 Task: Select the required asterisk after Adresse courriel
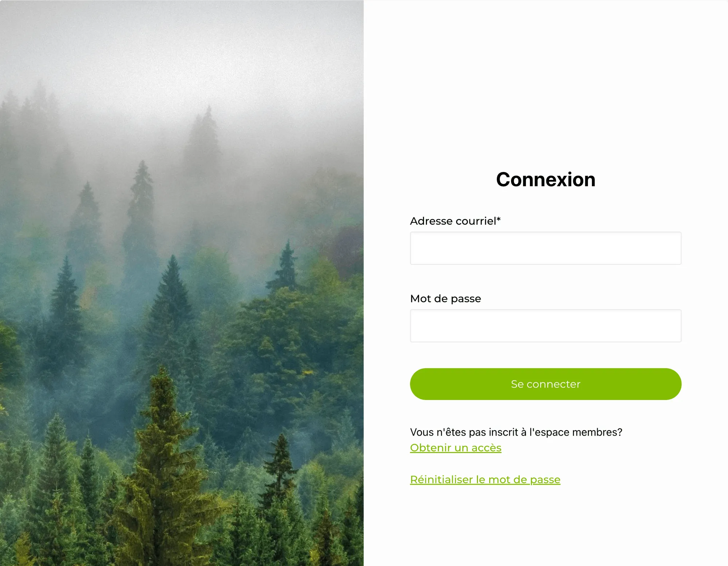pyautogui.click(x=499, y=219)
